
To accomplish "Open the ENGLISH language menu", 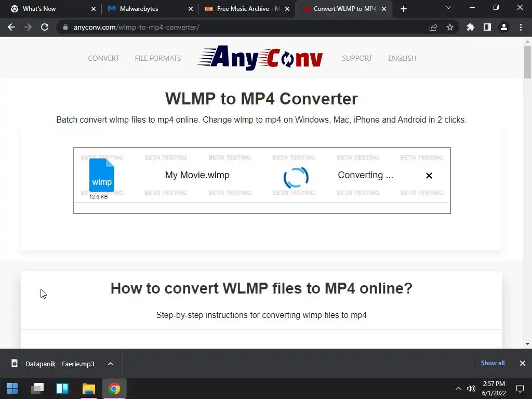I will tap(402, 58).
